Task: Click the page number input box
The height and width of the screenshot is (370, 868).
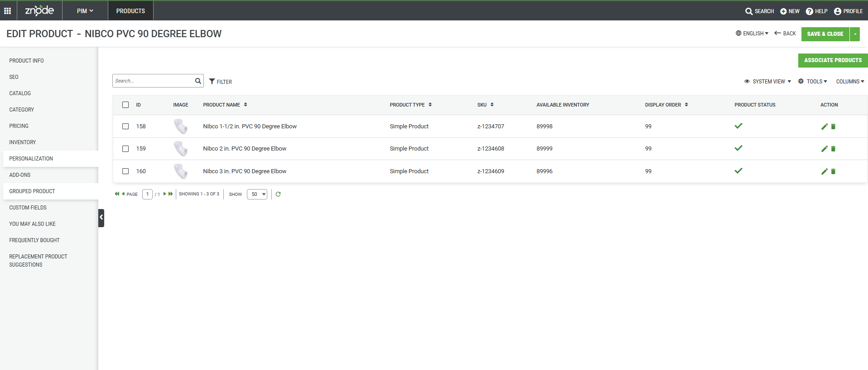Action: click(x=147, y=194)
